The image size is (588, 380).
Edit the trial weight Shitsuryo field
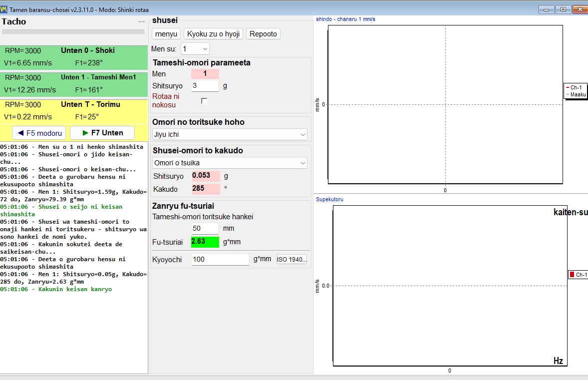coord(205,85)
